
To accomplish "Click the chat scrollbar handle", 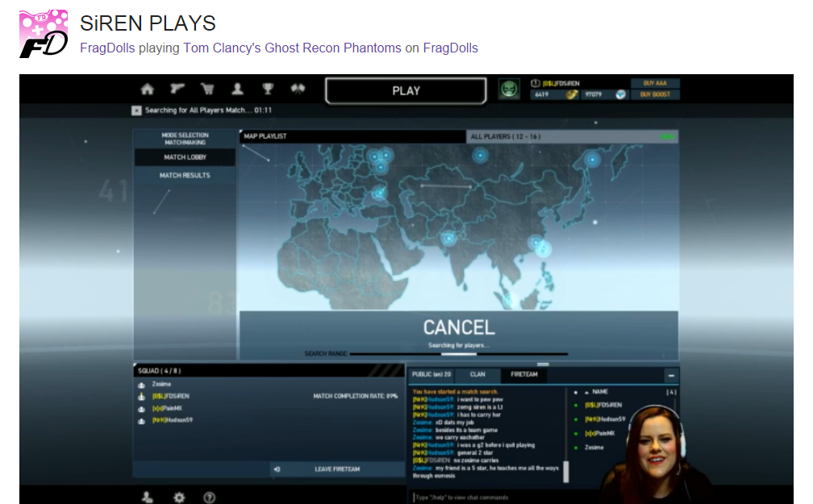I will tap(565, 471).
